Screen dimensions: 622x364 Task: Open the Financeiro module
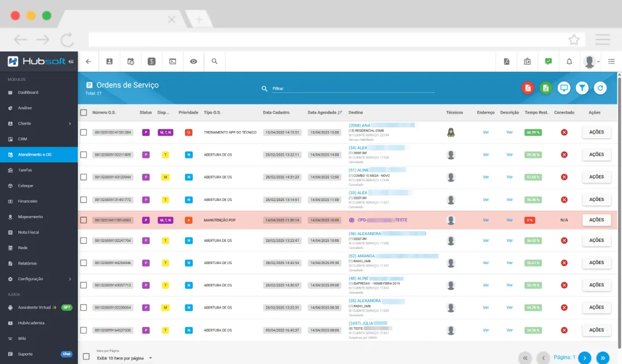[39, 201]
